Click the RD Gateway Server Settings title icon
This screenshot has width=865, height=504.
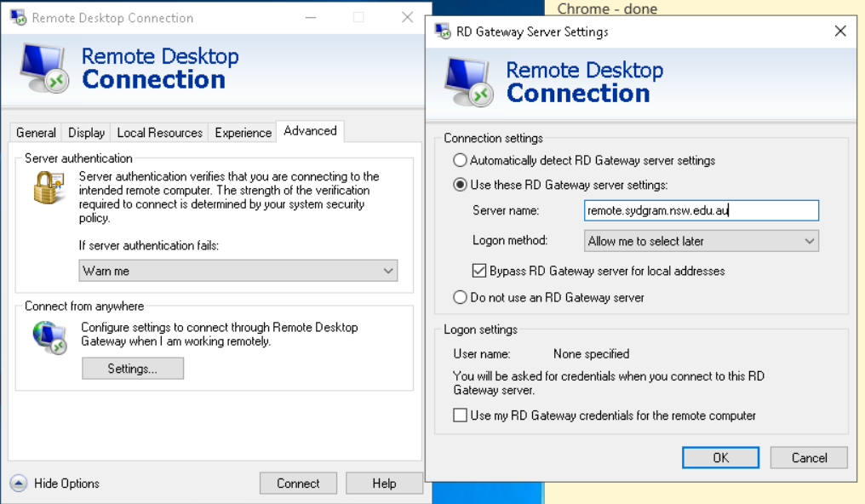pos(443,31)
